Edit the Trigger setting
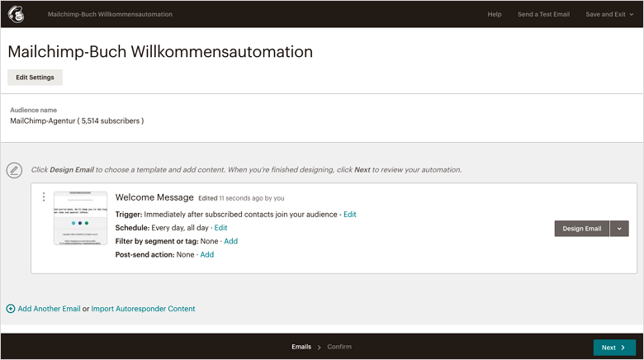This screenshot has width=644, height=360. 350,215
